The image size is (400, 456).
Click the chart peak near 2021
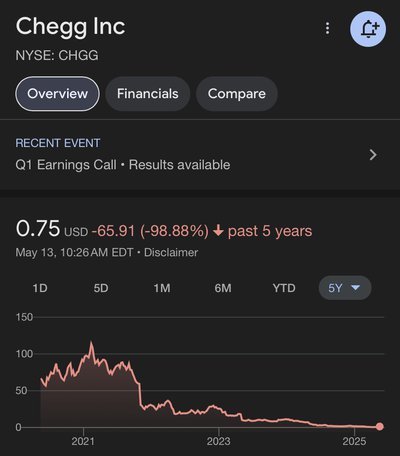click(91, 343)
